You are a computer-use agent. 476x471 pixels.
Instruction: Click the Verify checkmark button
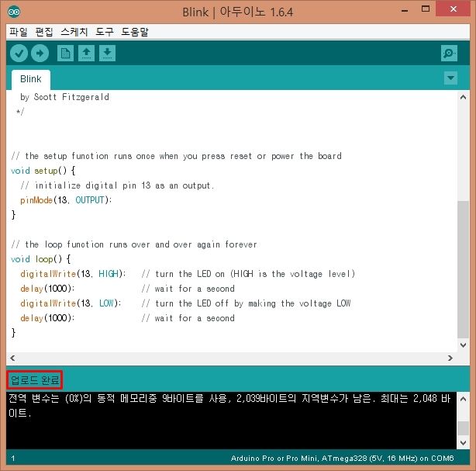tap(19, 54)
